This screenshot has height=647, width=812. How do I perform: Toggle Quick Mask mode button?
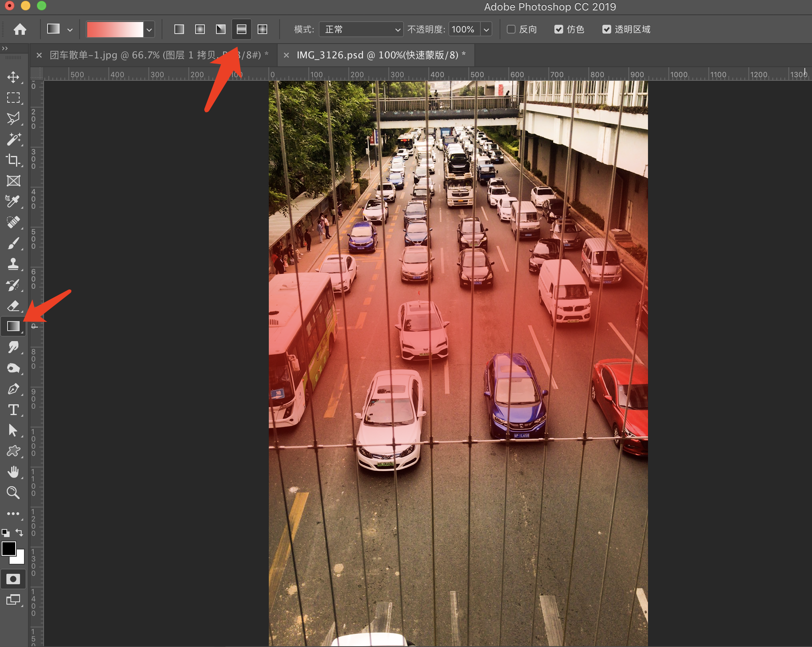click(x=13, y=579)
